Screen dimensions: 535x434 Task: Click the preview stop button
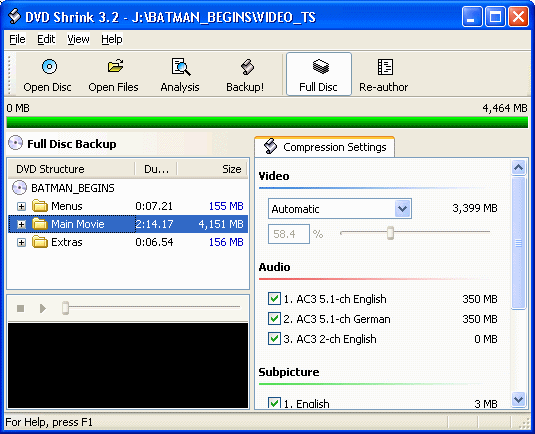(x=20, y=308)
